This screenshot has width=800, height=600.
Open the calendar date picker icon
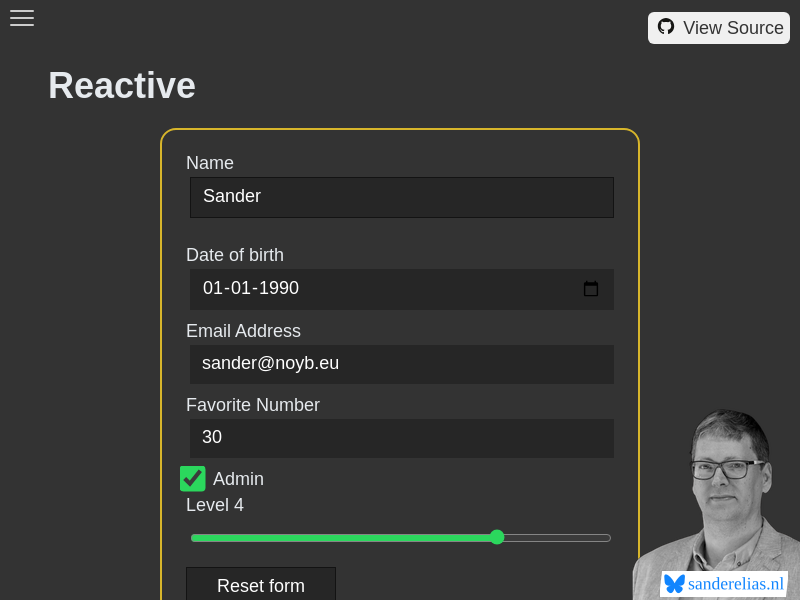[591, 288]
